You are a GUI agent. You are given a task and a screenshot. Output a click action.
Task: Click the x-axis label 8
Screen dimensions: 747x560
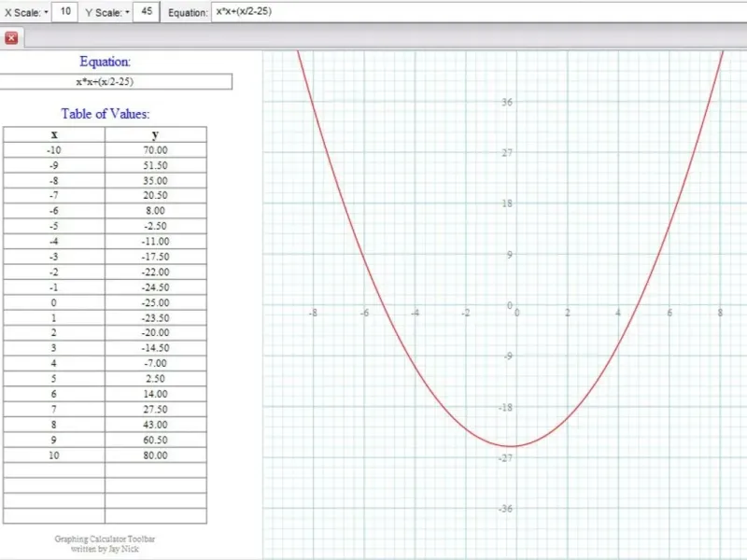[x=720, y=313]
